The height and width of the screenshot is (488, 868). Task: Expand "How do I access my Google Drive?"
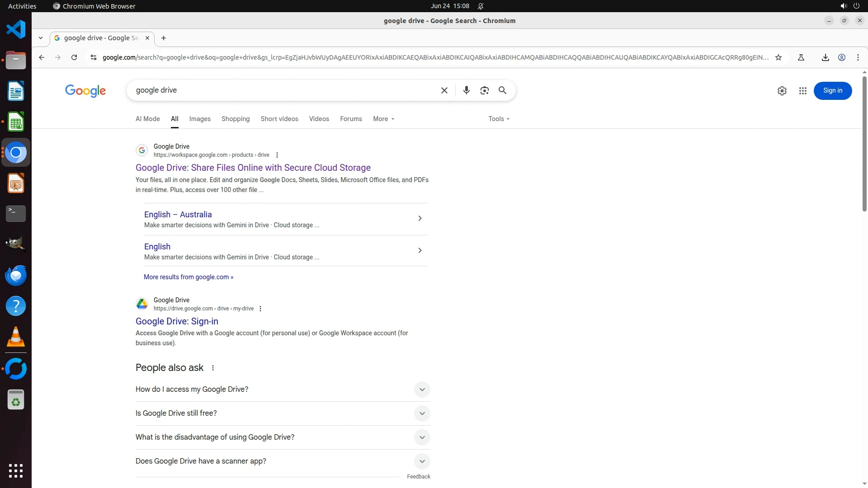[x=421, y=389]
